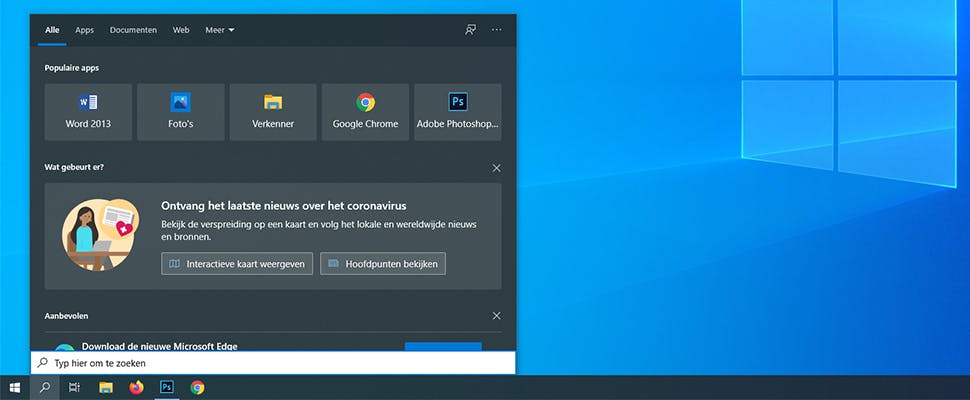Open the Verkenner file explorer tile
970x400 pixels.
pos(273,112)
